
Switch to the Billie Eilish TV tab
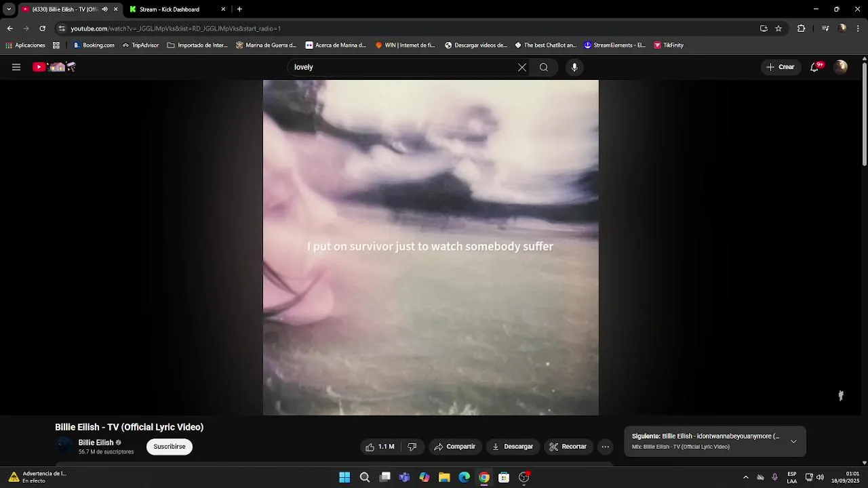64,9
